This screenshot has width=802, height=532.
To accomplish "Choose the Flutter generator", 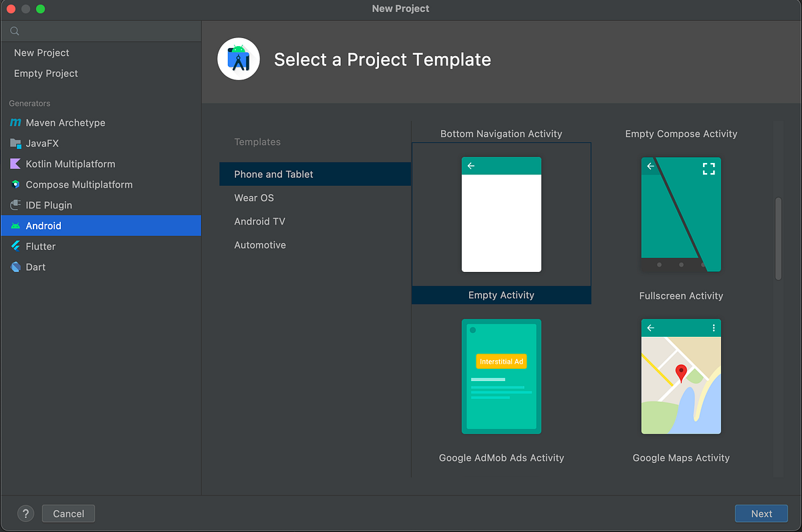I will coord(100,246).
